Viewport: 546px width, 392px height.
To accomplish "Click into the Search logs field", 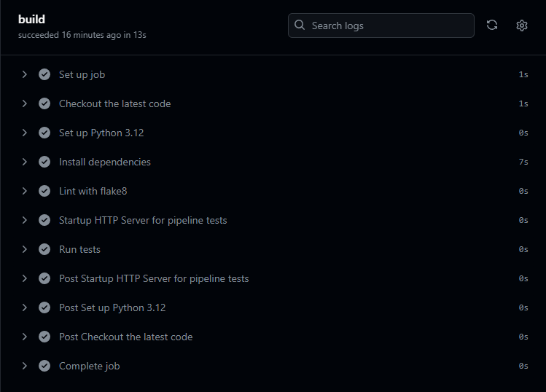I will [386, 26].
